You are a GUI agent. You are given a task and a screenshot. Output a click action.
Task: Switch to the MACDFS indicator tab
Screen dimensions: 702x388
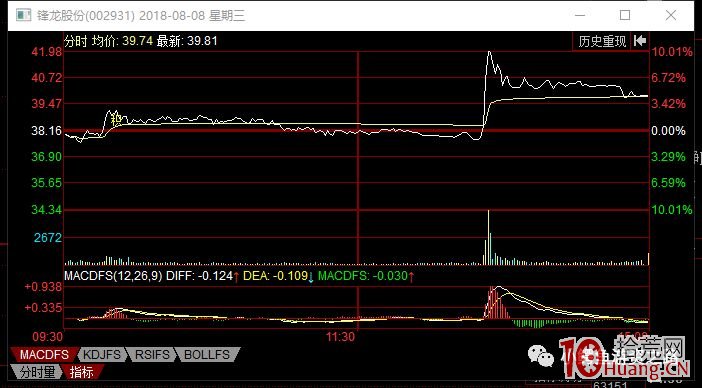[44, 355]
